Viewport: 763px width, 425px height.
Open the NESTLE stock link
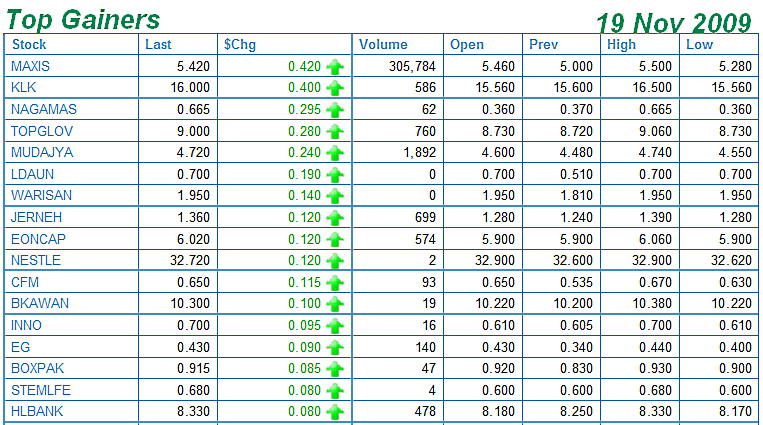36,260
